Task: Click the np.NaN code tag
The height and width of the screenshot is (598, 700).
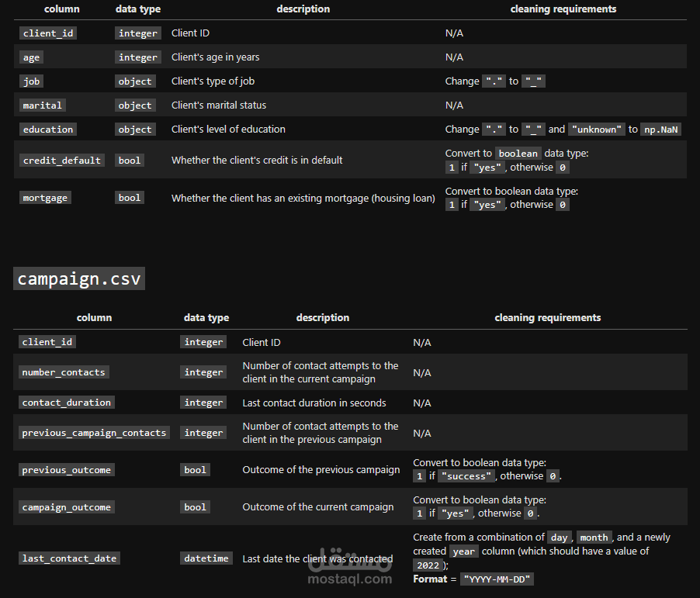Action: tap(662, 130)
